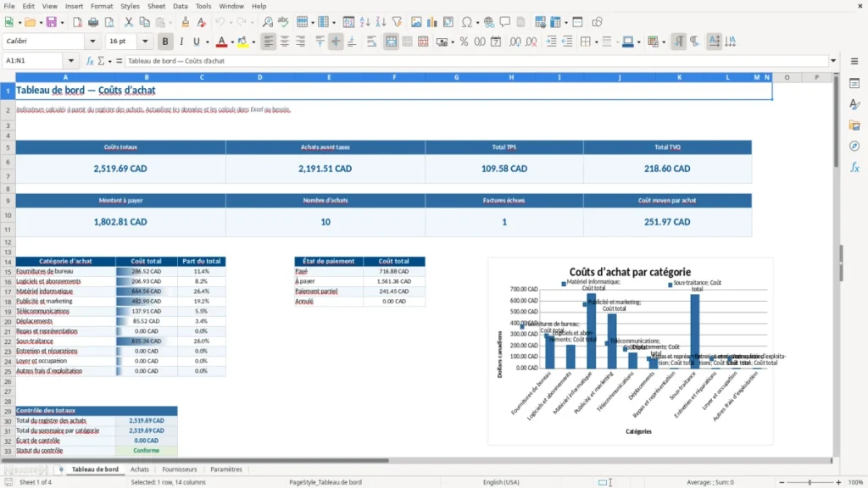Toggle Align Right
This screenshot has width=868, height=488.
click(x=301, y=42)
